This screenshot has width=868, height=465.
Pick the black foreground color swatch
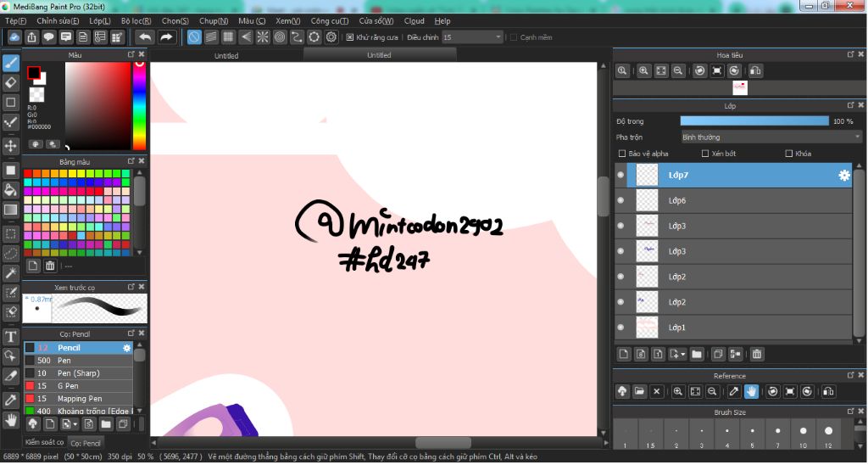pos(34,73)
